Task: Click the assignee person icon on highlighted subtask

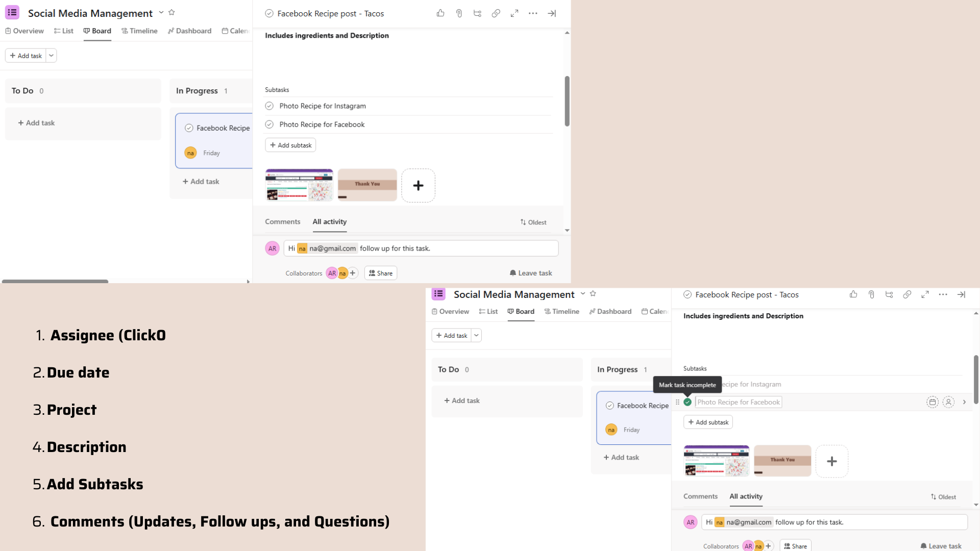Action: (948, 402)
